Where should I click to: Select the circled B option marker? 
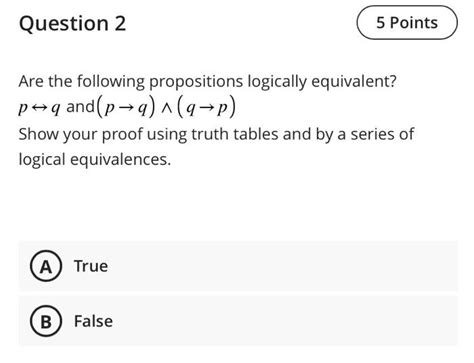(x=46, y=321)
